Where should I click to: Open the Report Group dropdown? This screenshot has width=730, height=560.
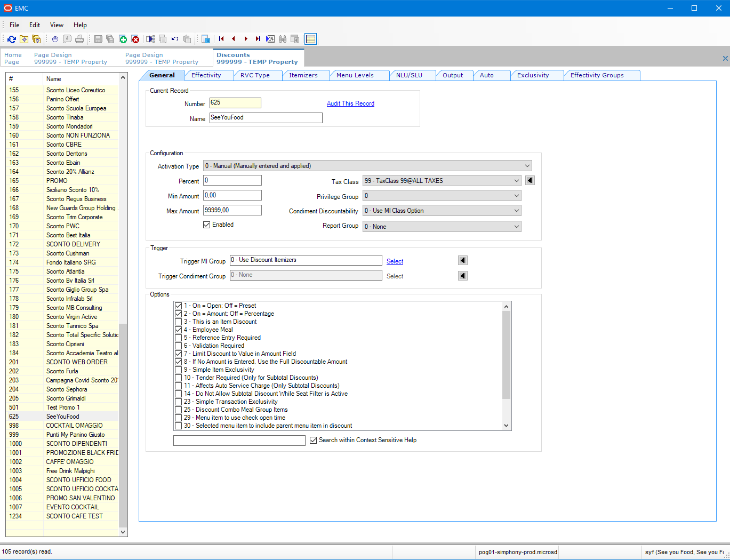(516, 227)
